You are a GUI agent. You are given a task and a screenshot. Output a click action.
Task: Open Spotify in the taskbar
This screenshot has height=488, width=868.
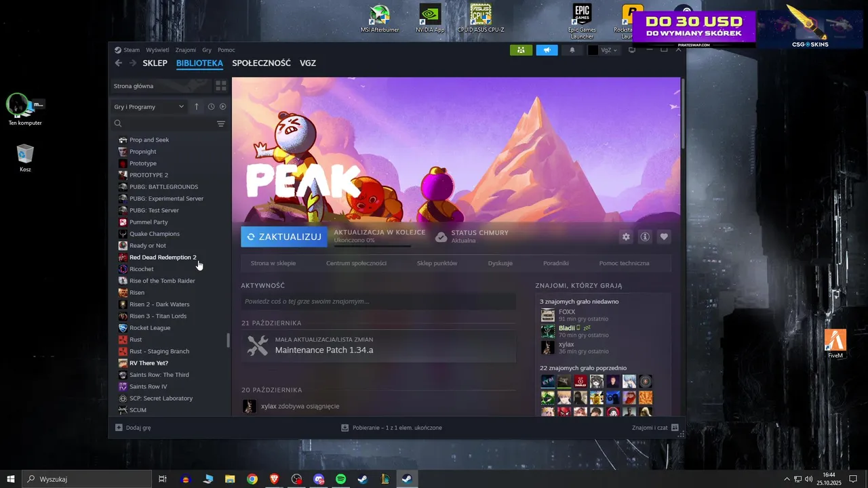point(341,479)
